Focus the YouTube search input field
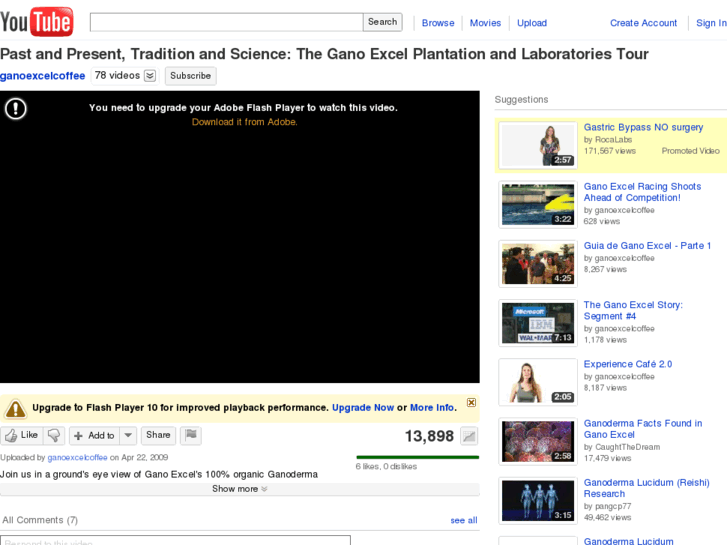727x545 pixels. (226, 22)
